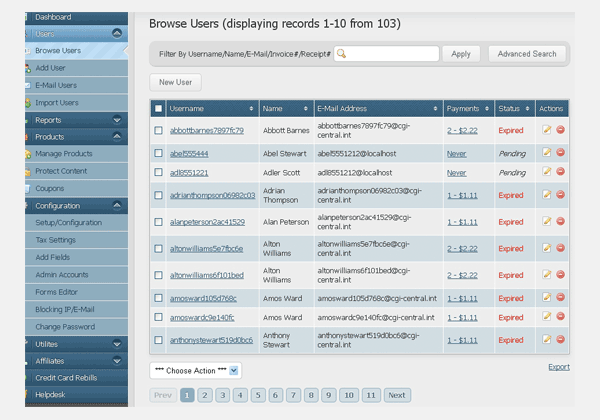Click the Apply filter button
The image size is (600, 420).
point(461,54)
